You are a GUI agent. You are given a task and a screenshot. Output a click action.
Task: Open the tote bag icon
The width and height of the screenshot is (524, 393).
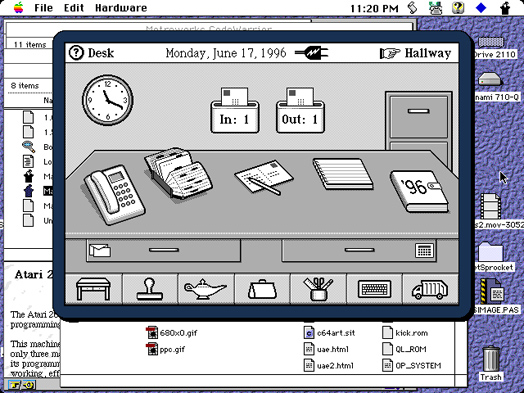pos(262,289)
